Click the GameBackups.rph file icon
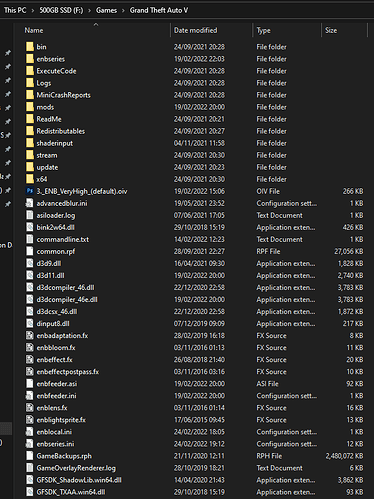Viewport: 374px width, 499px height. click(x=30, y=456)
